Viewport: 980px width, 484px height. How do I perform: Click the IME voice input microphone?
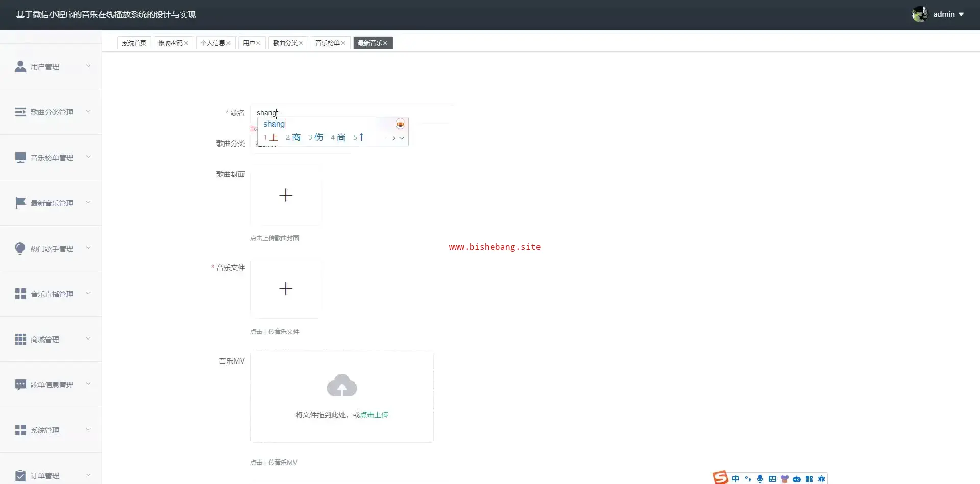coord(760,479)
